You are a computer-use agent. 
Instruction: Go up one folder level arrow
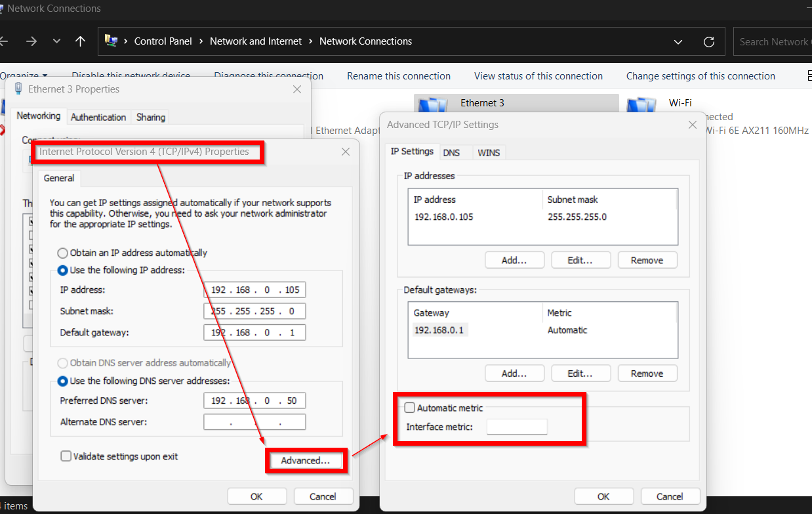pos(80,41)
